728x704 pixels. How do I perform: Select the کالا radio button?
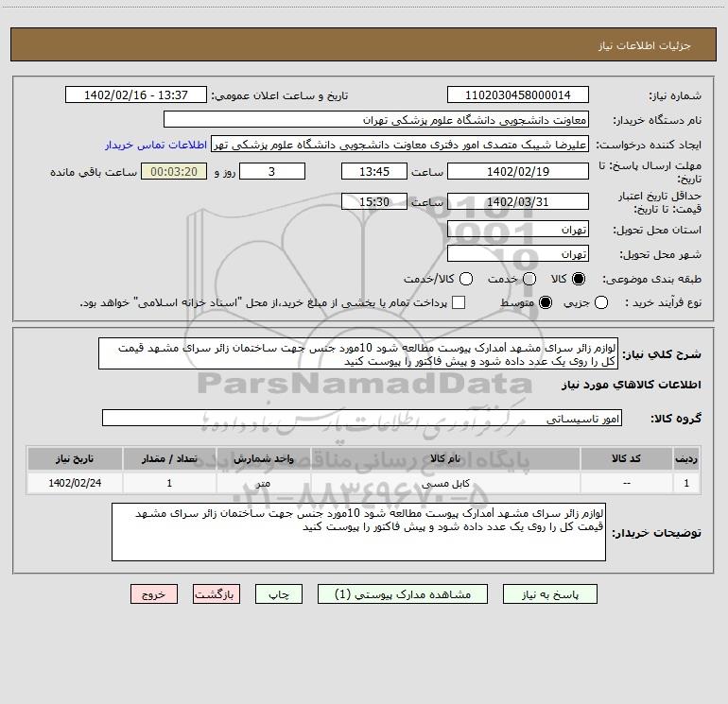[x=579, y=279]
